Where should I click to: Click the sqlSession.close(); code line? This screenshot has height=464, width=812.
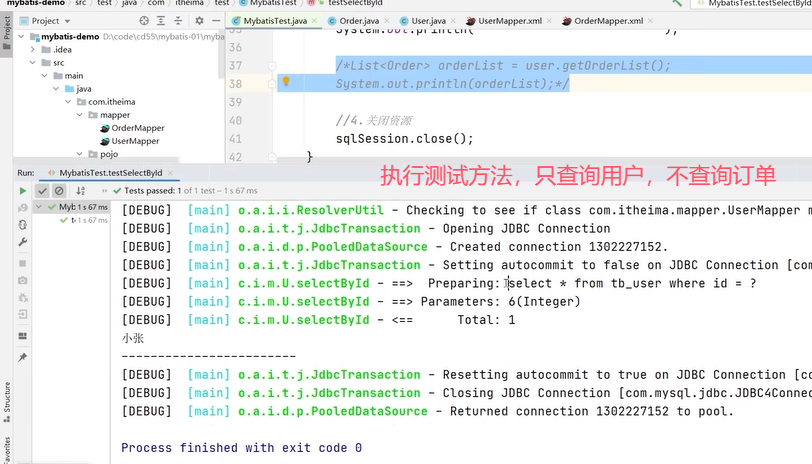click(x=404, y=139)
